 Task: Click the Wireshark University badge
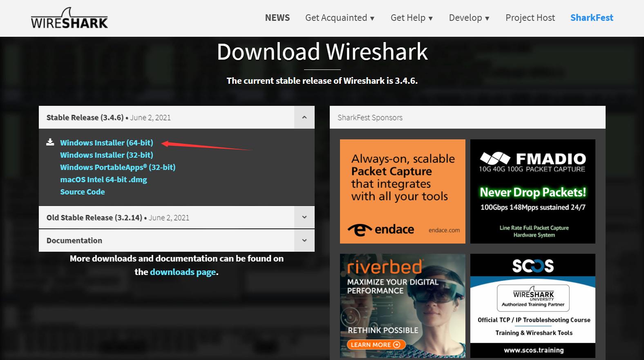[533, 298]
